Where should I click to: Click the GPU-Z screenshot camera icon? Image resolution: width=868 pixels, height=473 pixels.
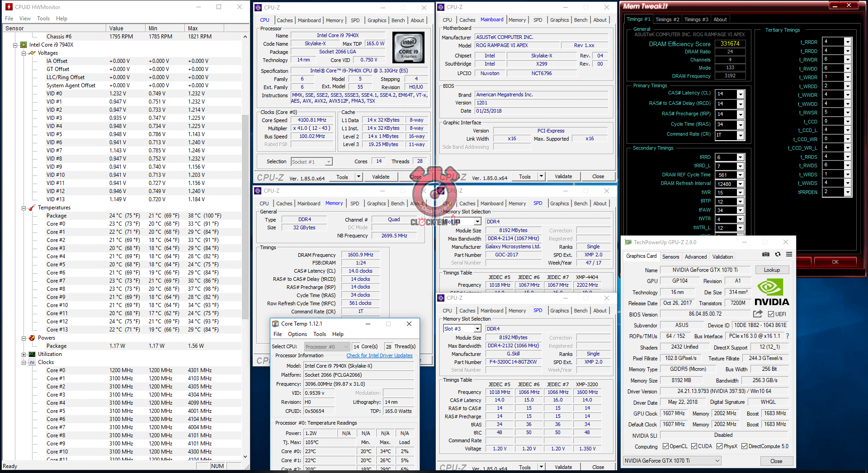[x=765, y=255]
